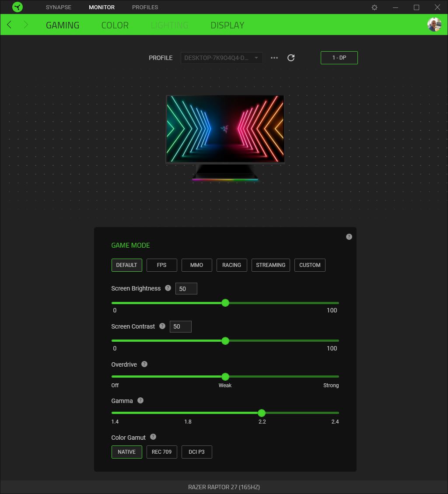Choose NATIVE color gamut
This screenshot has width=448, height=494.
click(x=126, y=452)
